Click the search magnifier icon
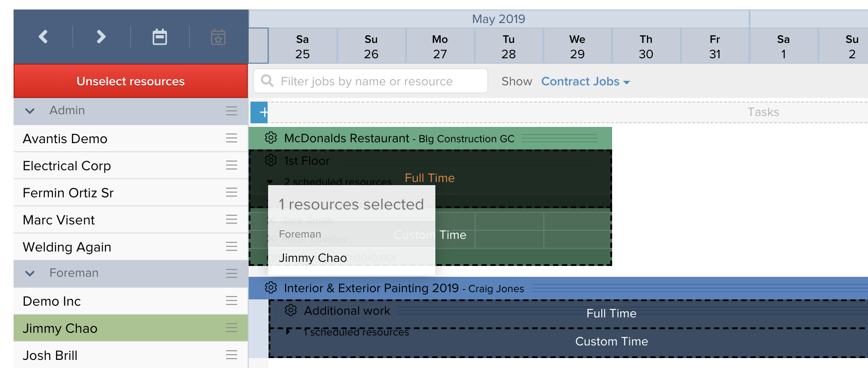Screen dimensions: 868x368 click(267, 81)
